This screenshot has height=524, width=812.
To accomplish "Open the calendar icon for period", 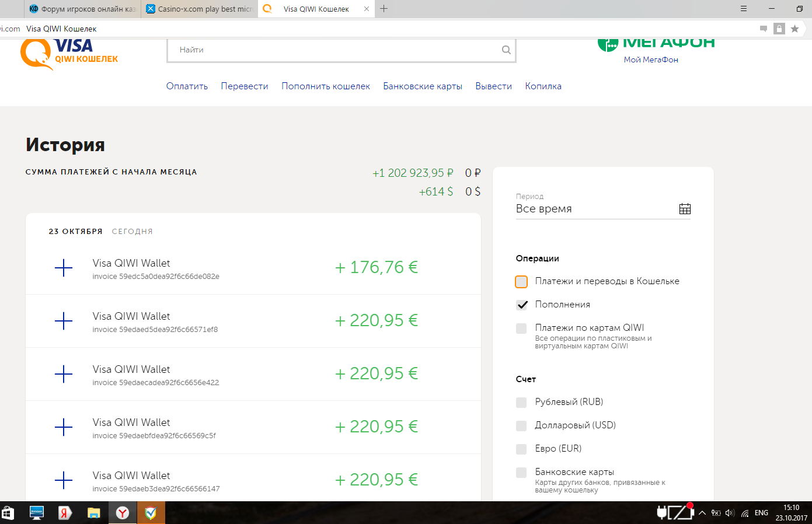I will tap(685, 209).
